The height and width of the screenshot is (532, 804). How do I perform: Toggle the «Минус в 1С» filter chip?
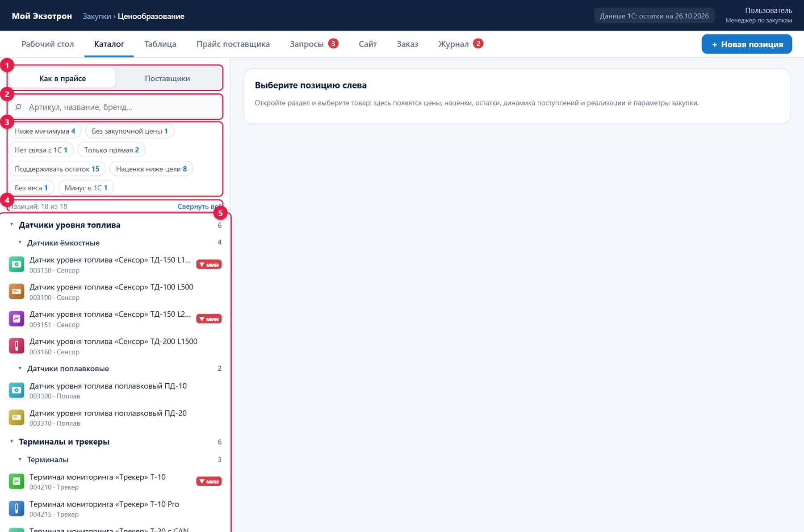[x=86, y=188]
